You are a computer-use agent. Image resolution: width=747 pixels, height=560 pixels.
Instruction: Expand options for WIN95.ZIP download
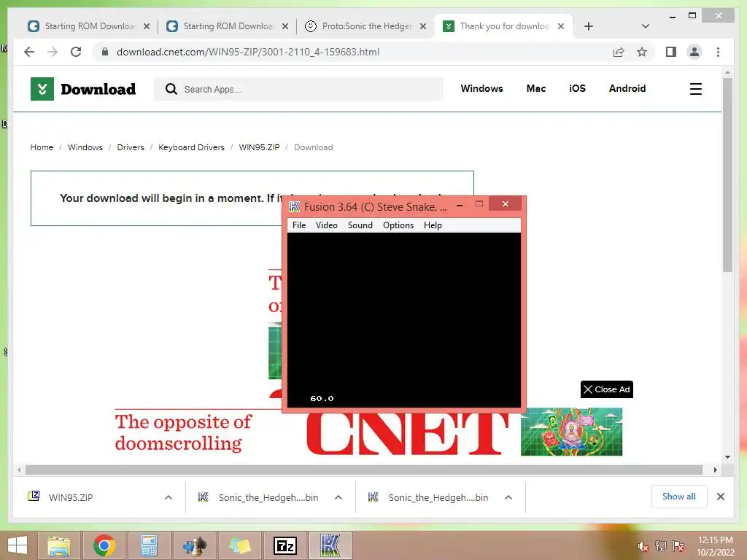(x=169, y=497)
